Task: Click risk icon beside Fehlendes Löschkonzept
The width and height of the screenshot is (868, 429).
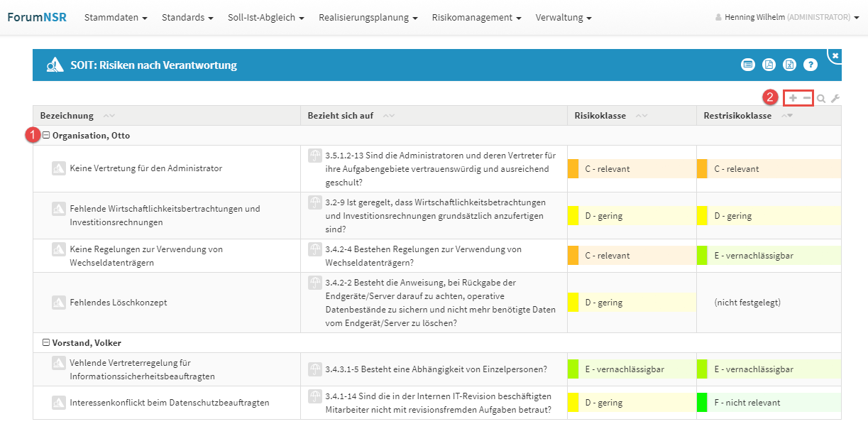Action: point(59,303)
